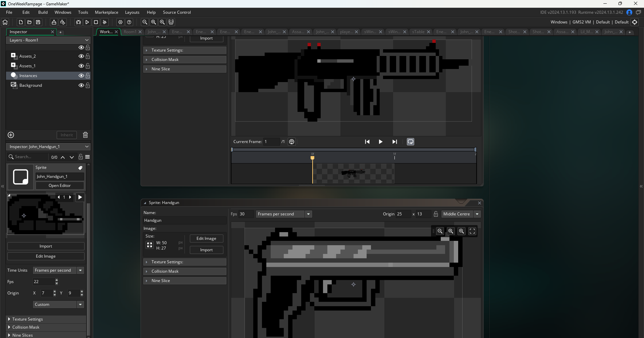Delete the selected layer with the trash icon
This screenshot has width=644, height=338.
click(x=86, y=135)
